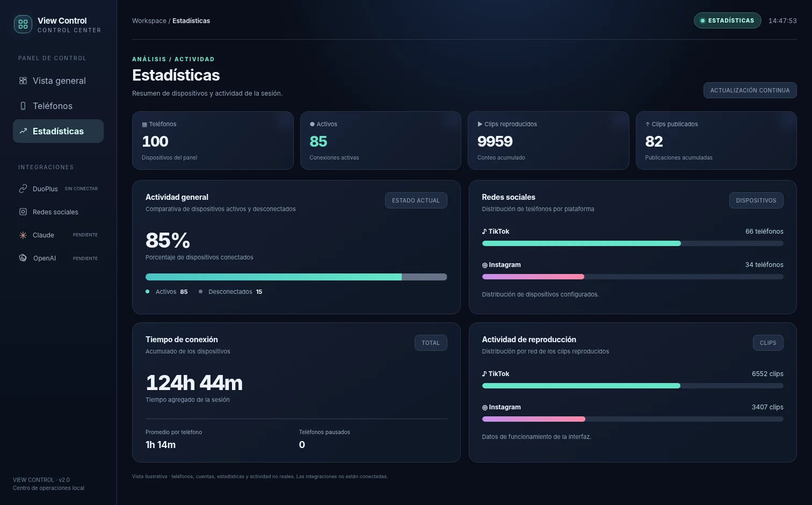The image size is (812, 505).
Task: Click the Instagram 34 teléfonos progress bar
Action: [633, 277]
